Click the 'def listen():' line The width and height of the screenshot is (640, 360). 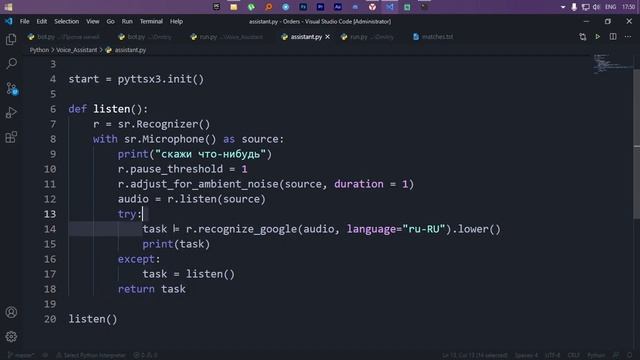click(108, 109)
